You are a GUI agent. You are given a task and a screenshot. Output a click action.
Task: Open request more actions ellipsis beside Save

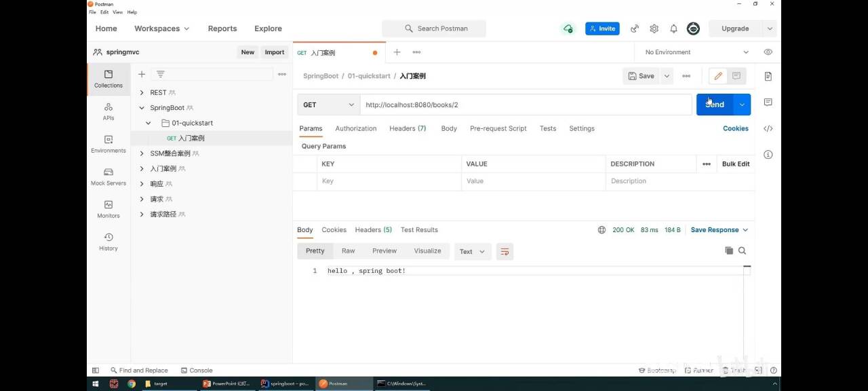[x=686, y=76]
